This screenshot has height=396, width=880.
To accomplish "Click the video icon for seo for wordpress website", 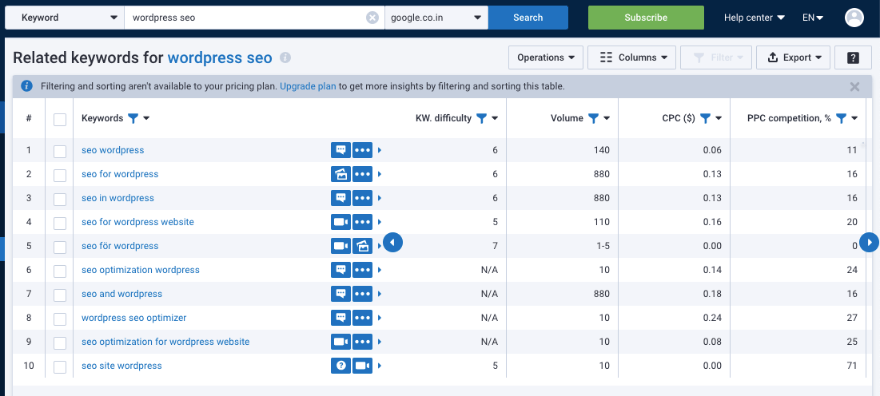I will pyautogui.click(x=341, y=222).
